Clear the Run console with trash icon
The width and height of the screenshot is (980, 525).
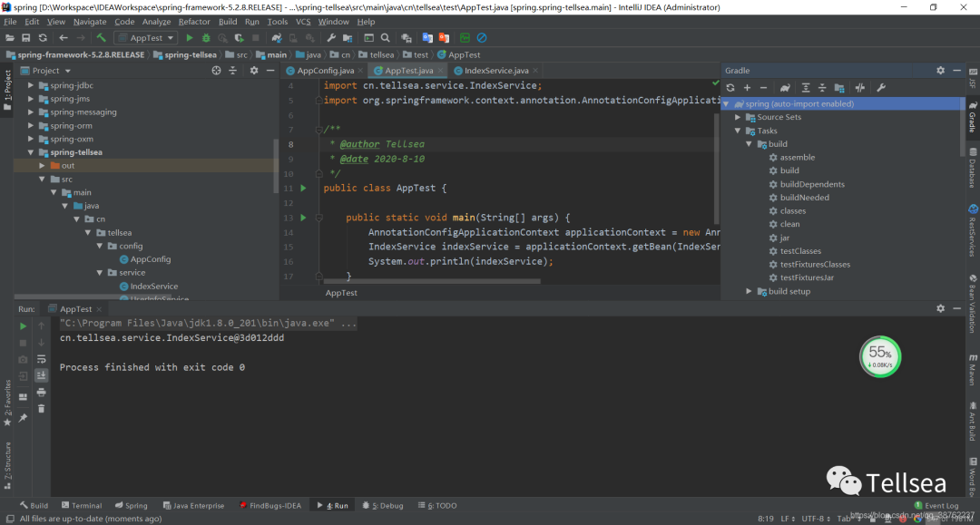point(41,408)
